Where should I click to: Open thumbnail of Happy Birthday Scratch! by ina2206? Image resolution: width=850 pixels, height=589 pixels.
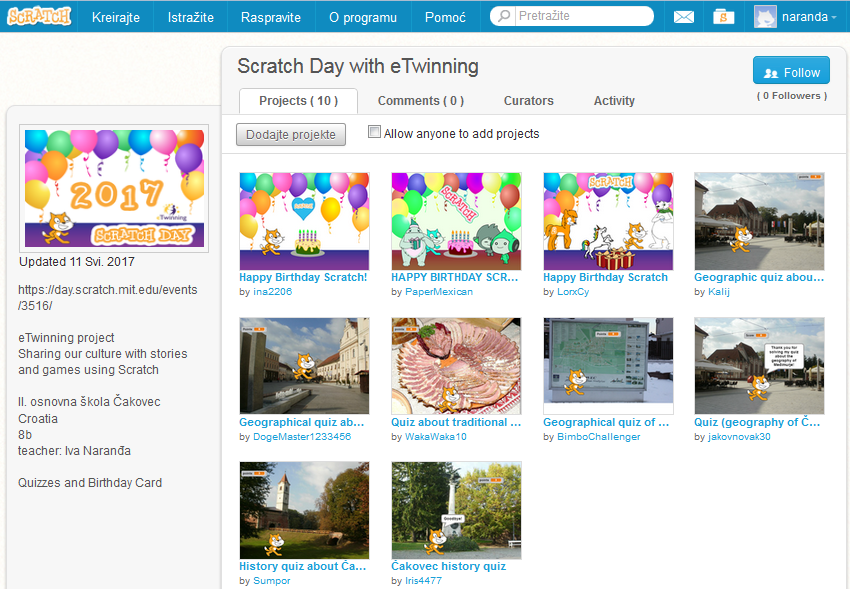tap(304, 221)
